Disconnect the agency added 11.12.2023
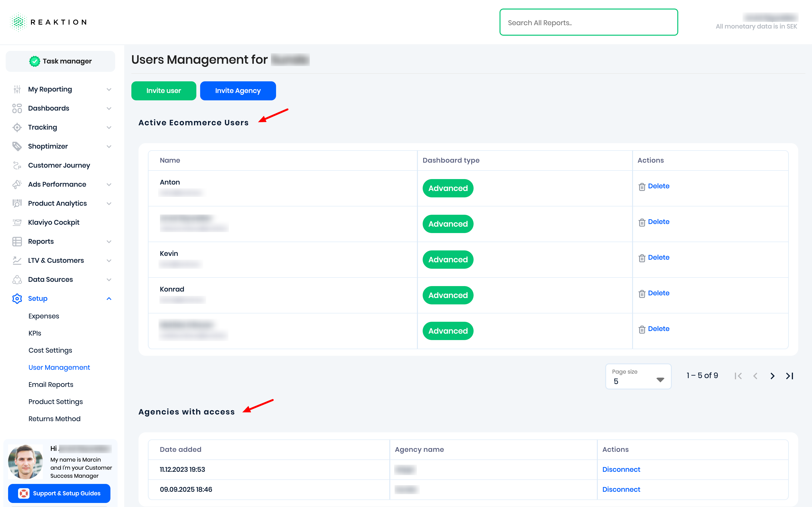 click(x=621, y=469)
